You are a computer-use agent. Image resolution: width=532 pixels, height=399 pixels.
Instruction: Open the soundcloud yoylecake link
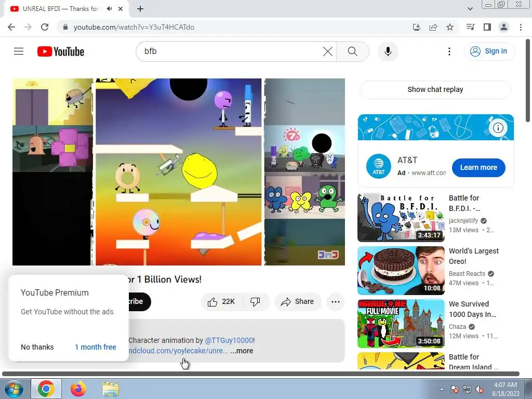coord(178,351)
